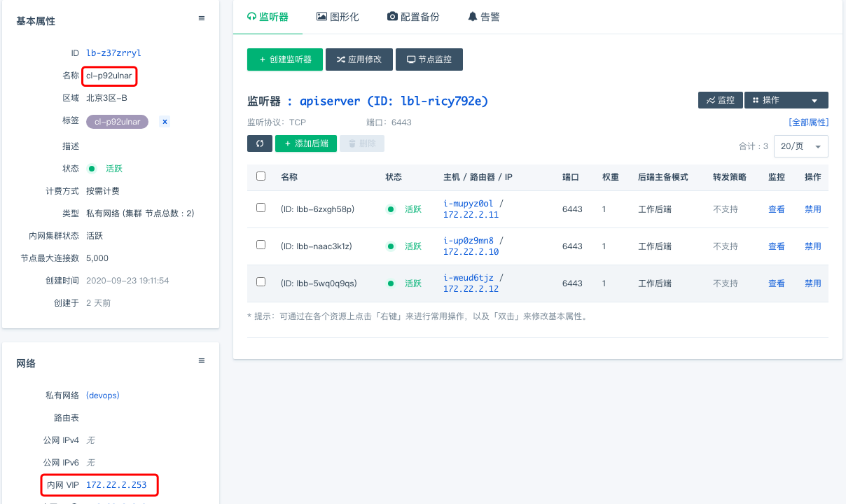Open the 全部属性 all properties link
Viewport: 846px width, 504px height.
coord(808,122)
